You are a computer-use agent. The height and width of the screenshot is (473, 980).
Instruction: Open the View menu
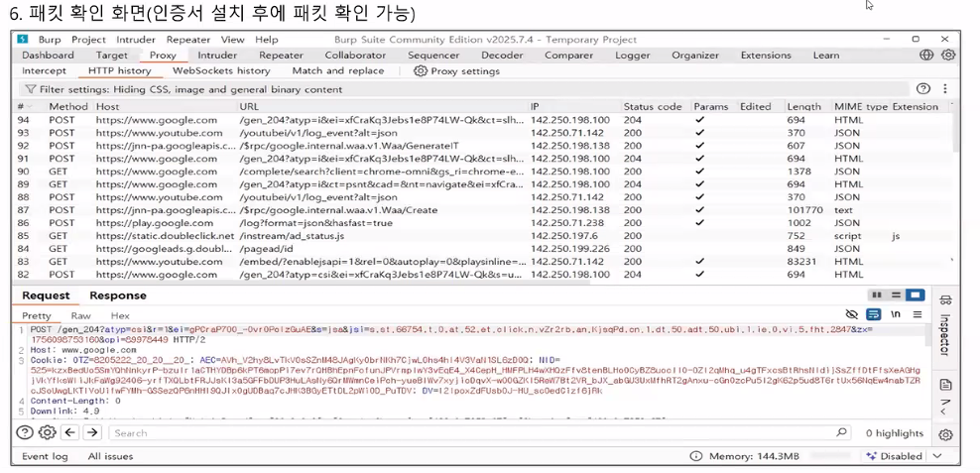(232, 40)
